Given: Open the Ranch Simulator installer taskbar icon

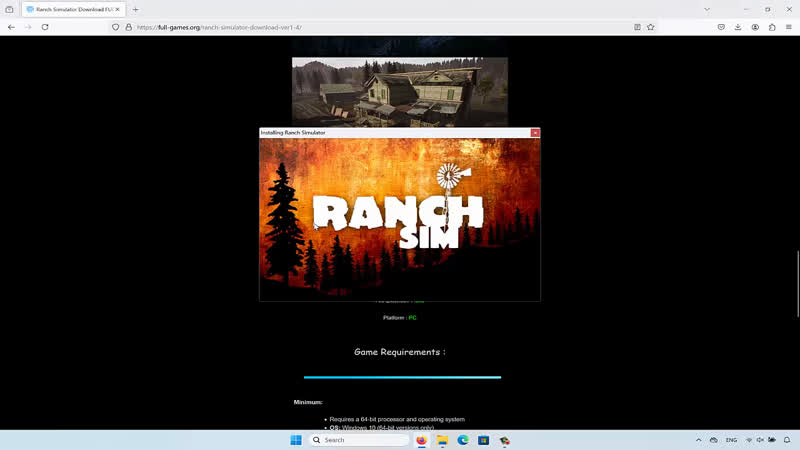Looking at the screenshot, I should [504, 440].
